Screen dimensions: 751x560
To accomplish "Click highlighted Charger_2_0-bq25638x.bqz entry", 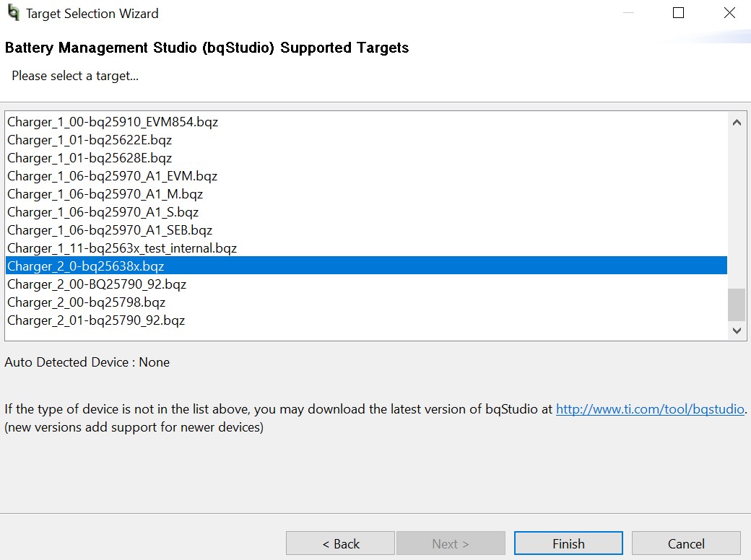I will pos(86,266).
